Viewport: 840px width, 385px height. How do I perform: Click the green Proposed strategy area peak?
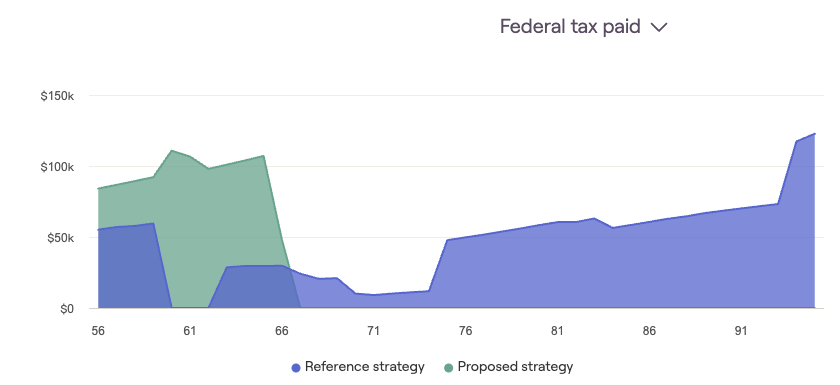171,150
